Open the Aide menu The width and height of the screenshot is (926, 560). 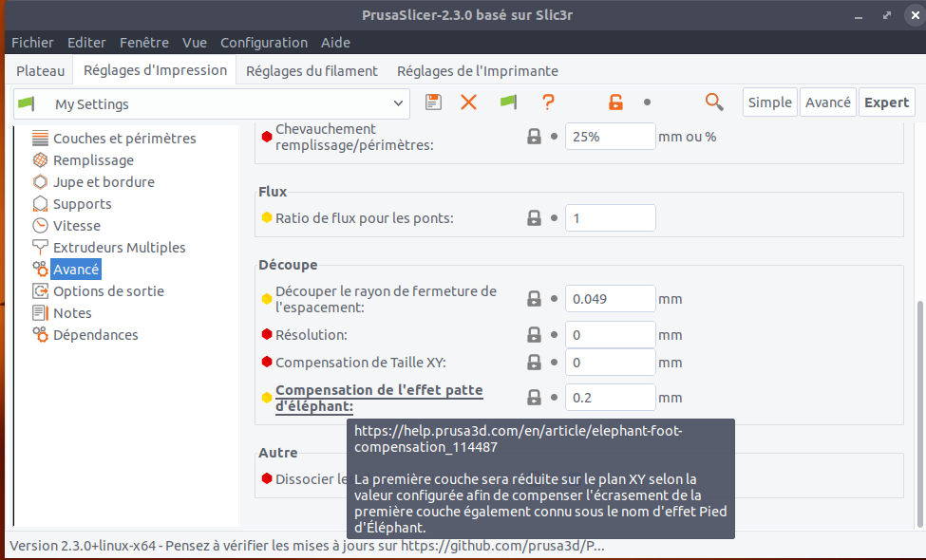point(335,43)
